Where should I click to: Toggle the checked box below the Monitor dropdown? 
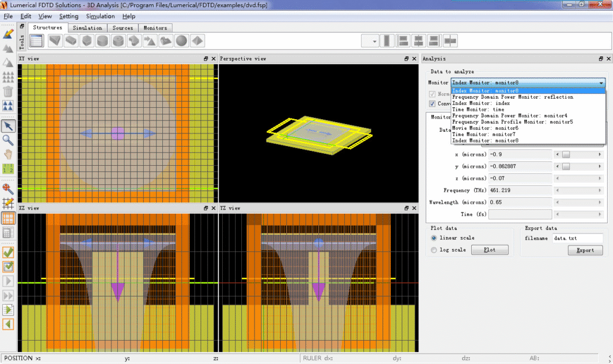pos(432,103)
